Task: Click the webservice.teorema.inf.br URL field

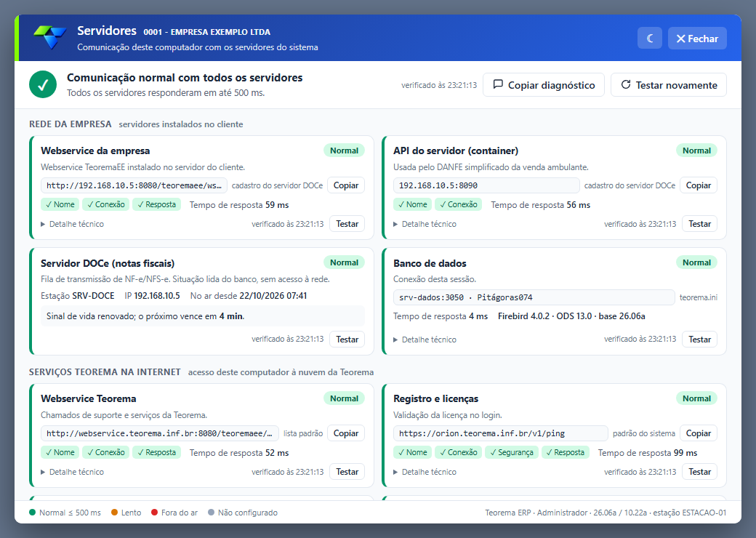Action: click(x=160, y=433)
